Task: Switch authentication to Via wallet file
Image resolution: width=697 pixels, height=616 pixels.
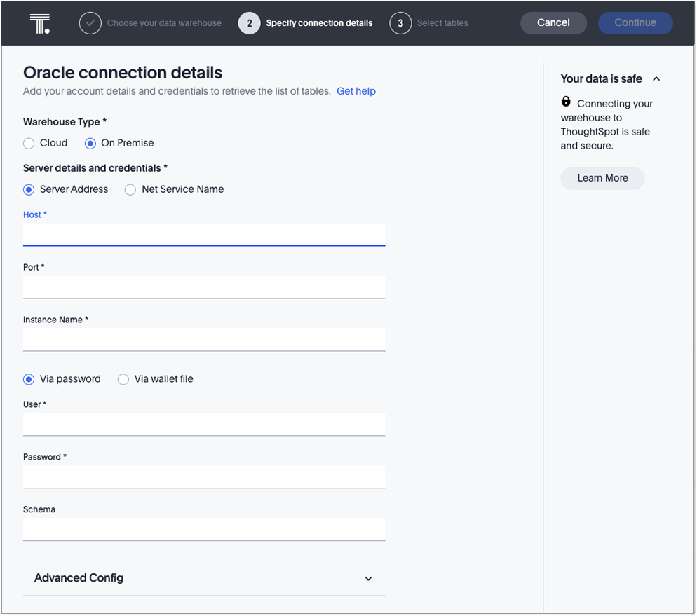Action: coord(123,379)
